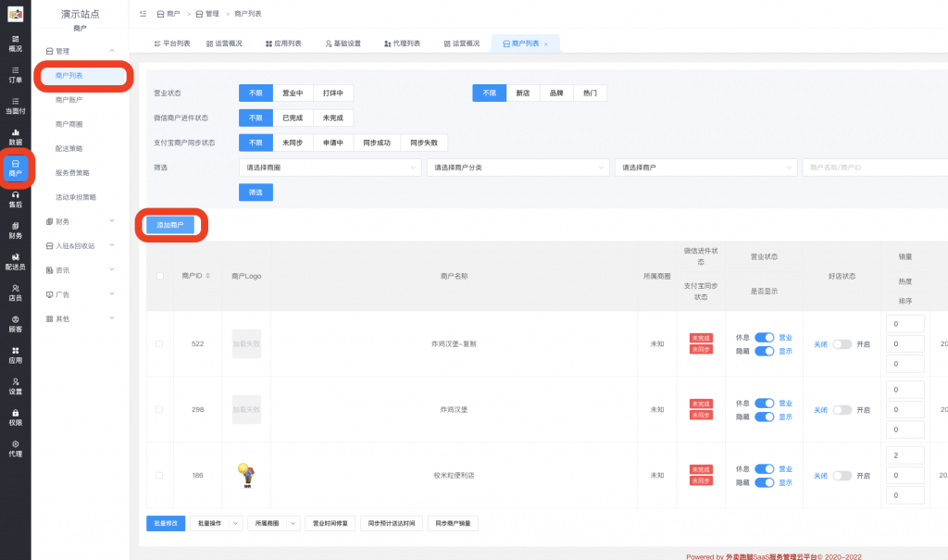Viewport: 948px width, 560px height.
Task: Close the 商户列表 tab with its x icon
Action: point(546,44)
